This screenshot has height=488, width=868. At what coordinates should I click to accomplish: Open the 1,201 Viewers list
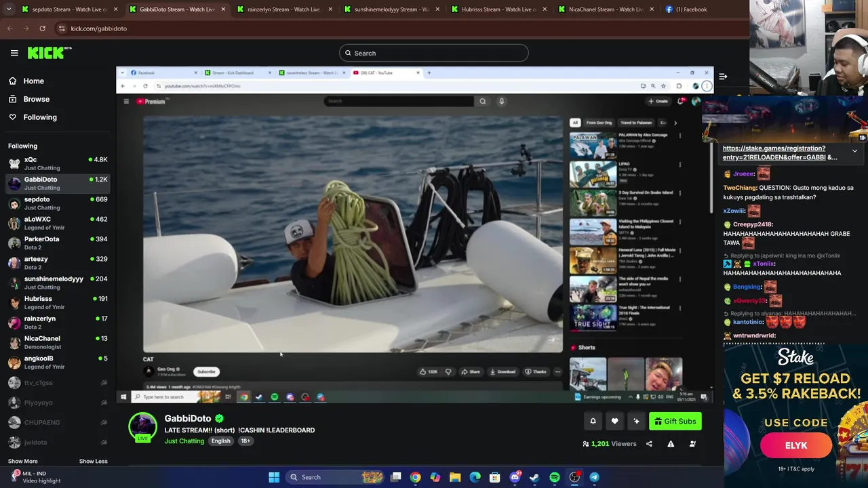(x=609, y=444)
